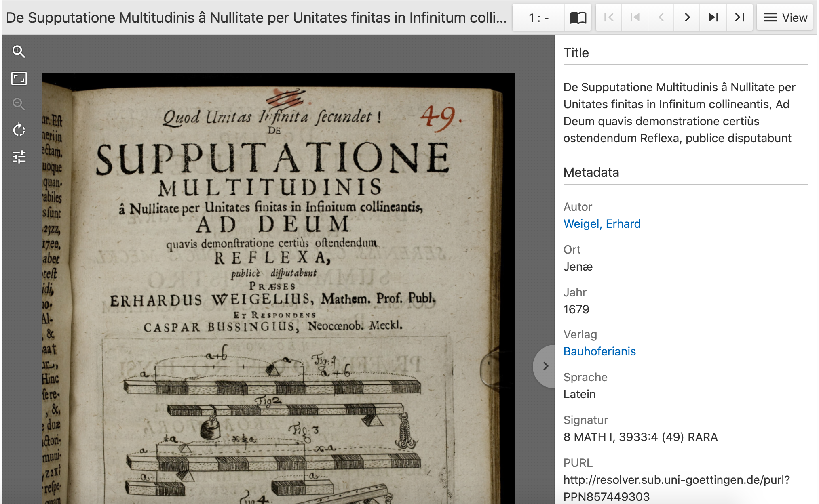Click the Jahr field label
Image resolution: width=819 pixels, height=504 pixels.
point(575,292)
